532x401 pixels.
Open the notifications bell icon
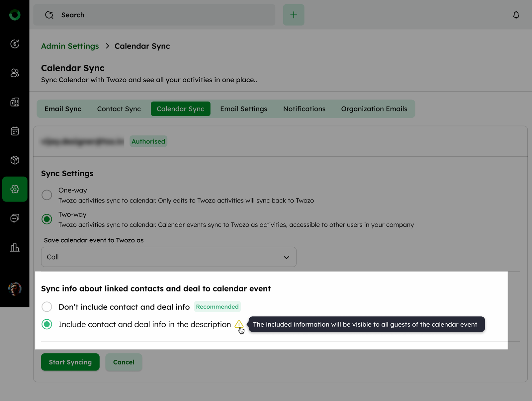(516, 15)
